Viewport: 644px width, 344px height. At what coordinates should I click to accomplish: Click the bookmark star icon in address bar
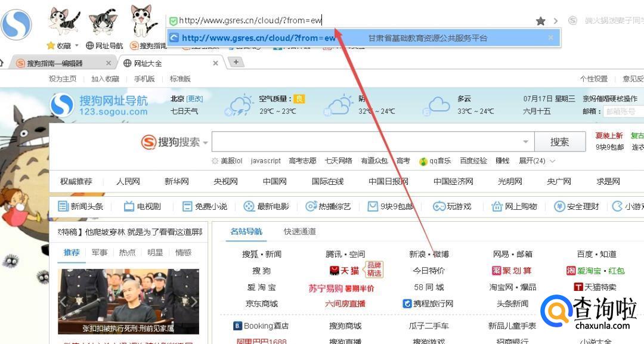[540, 21]
